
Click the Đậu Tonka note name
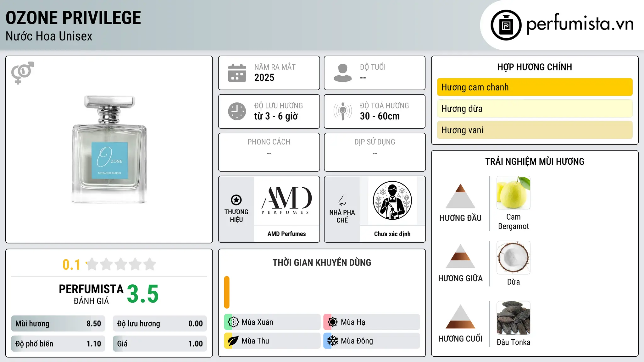(x=514, y=342)
